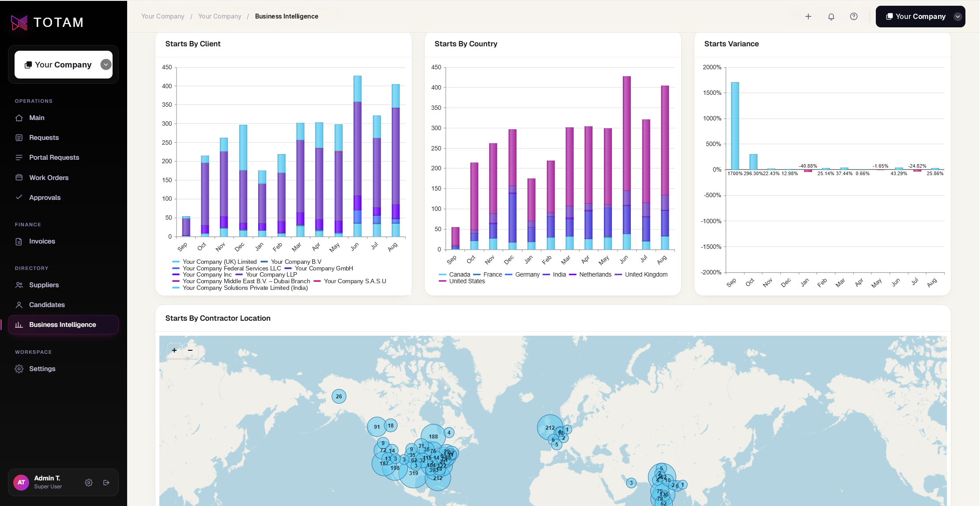Click the Work Orders calendar icon
The height and width of the screenshot is (506, 980).
[x=19, y=177]
